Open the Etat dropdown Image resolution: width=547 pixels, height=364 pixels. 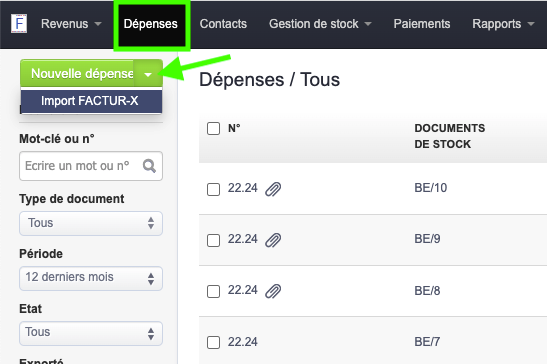point(91,333)
